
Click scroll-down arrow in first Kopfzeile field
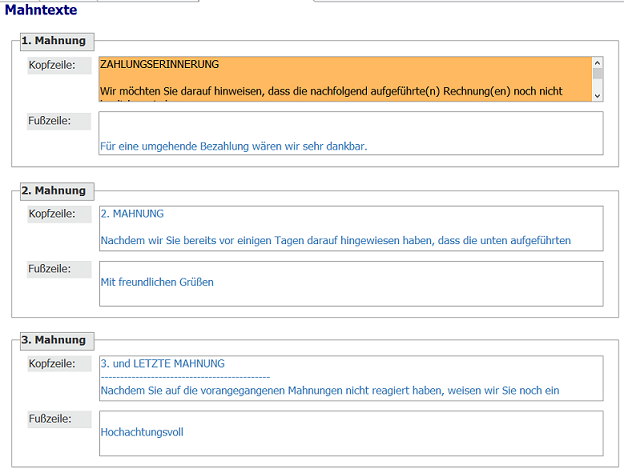(598, 95)
